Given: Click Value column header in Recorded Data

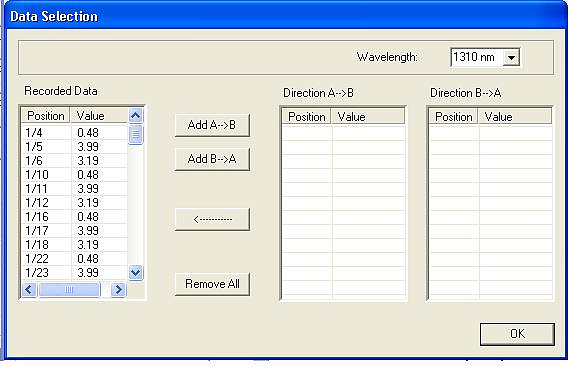Looking at the screenshot, I should 99,116.
